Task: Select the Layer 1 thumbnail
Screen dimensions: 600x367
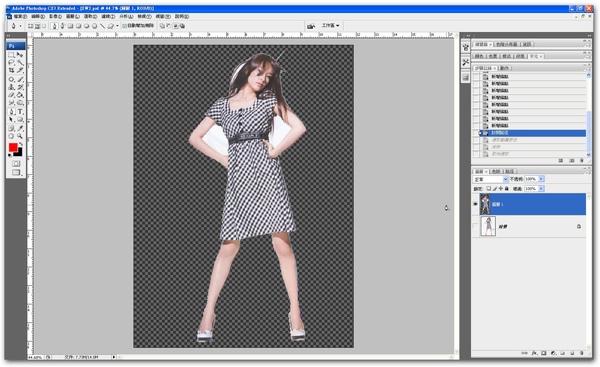Action: 485,204
